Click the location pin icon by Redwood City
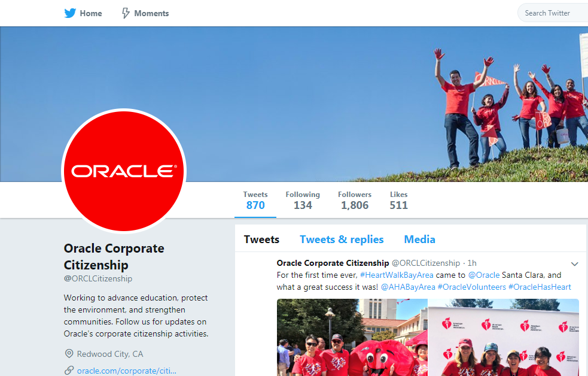This screenshot has height=376, width=588. (x=69, y=353)
